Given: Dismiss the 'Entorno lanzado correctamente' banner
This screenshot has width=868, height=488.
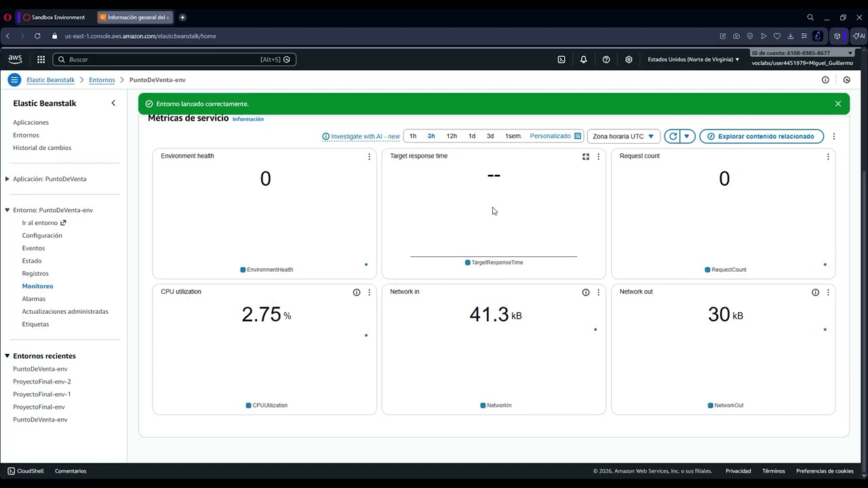Looking at the screenshot, I should pyautogui.click(x=838, y=104).
